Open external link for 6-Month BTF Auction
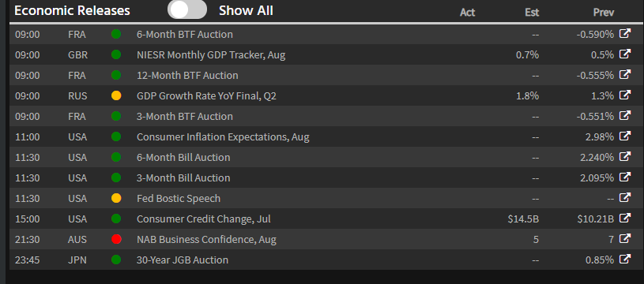The height and width of the screenshot is (284, 644). click(x=625, y=34)
